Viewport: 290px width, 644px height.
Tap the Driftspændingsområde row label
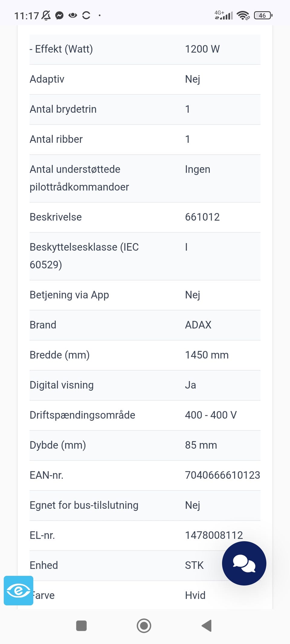click(82, 415)
